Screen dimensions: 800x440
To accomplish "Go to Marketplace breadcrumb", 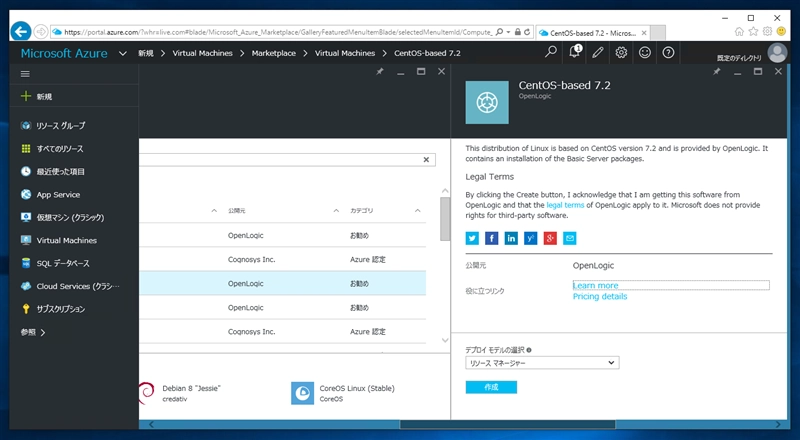I will 273,53.
